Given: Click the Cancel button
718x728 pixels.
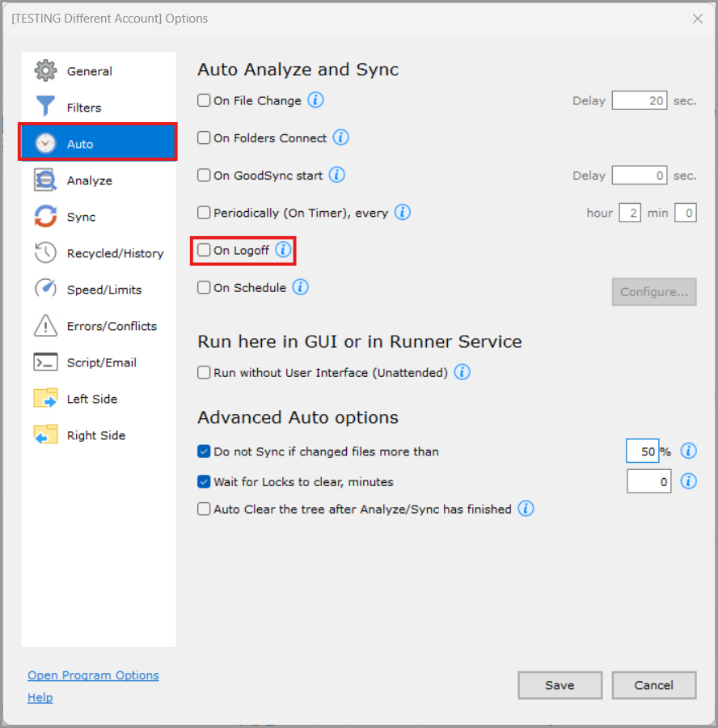Looking at the screenshot, I should [653, 685].
